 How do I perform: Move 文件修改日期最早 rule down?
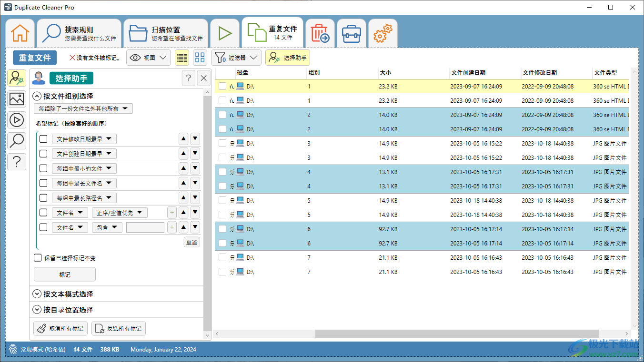pyautogui.click(x=195, y=139)
